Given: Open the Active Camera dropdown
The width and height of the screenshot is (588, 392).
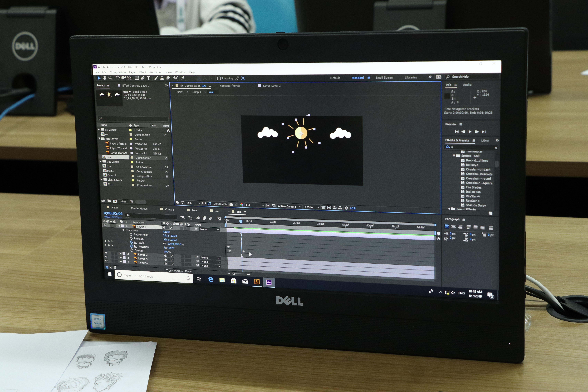Looking at the screenshot, I should (x=289, y=206).
